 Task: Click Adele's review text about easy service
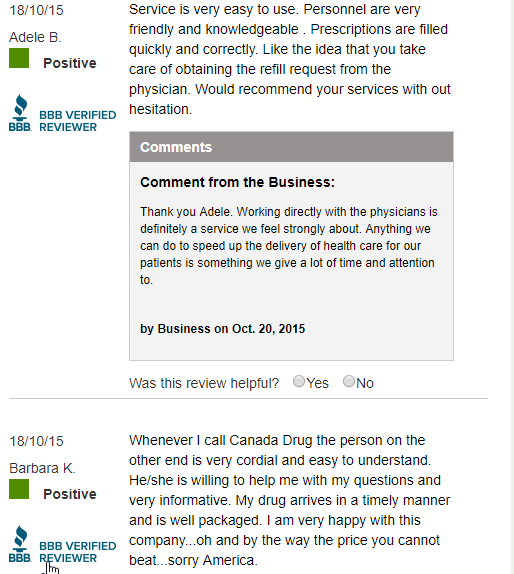tap(290, 59)
